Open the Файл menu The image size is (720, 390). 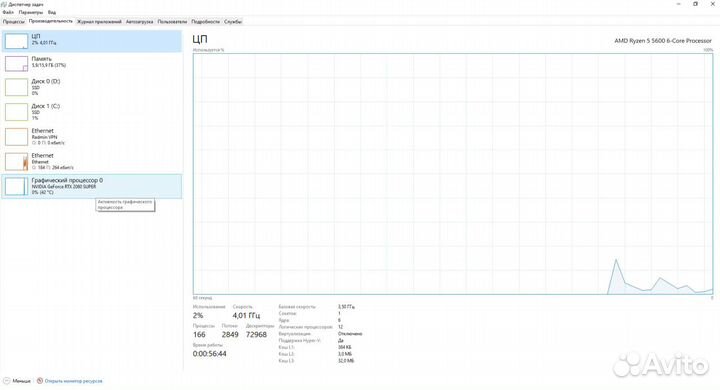(8, 12)
